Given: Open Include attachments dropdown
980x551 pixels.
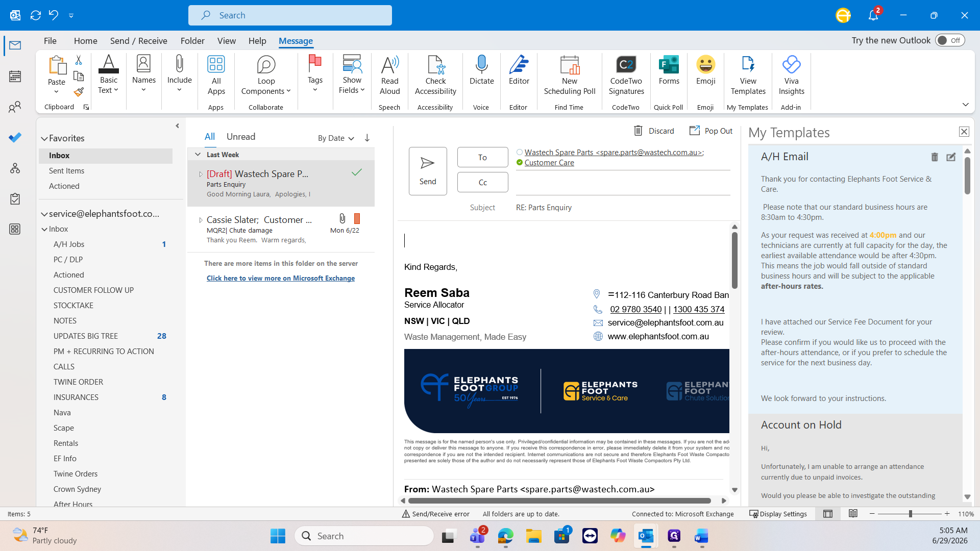Looking at the screenshot, I should pos(179,75).
